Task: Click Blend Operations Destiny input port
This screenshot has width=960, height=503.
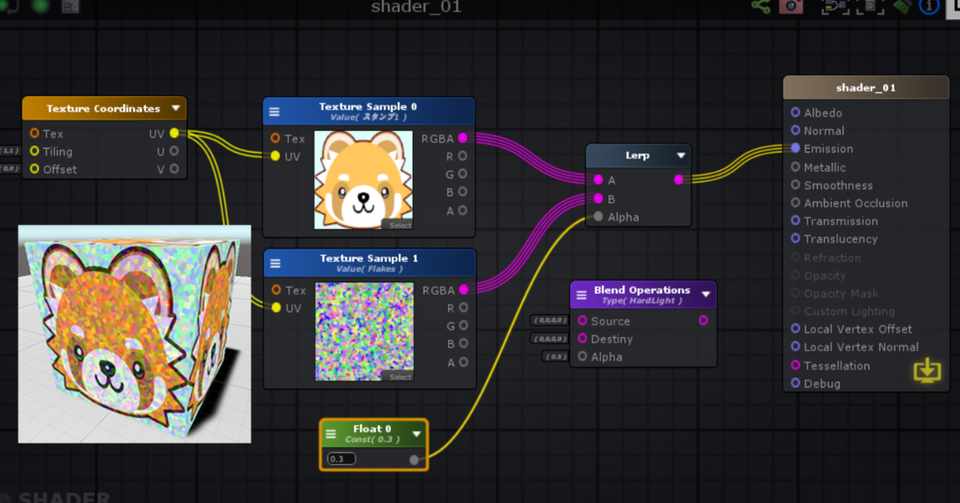Action: [x=582, y=338]
